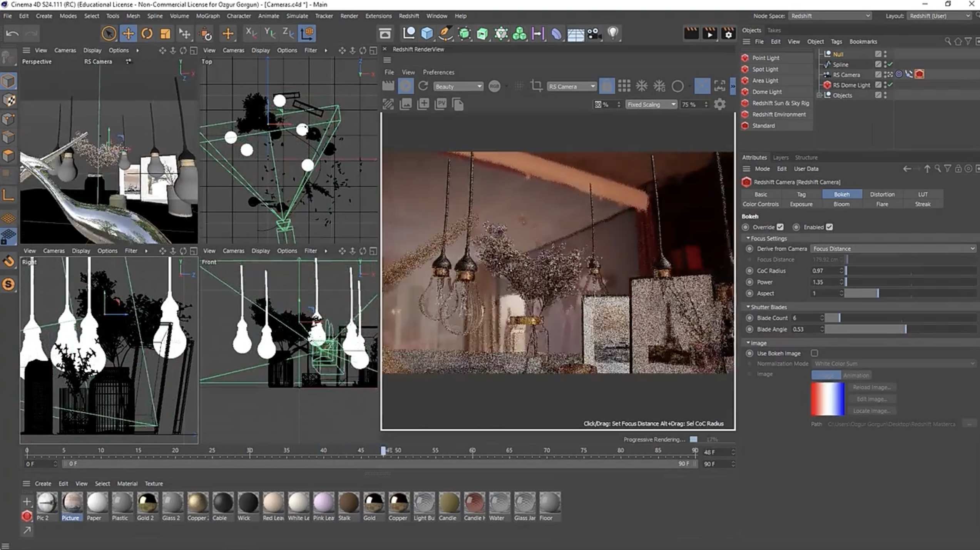Click the Locate Image button
The height and width of the screenshot is (550, 980).
(873, 411)
